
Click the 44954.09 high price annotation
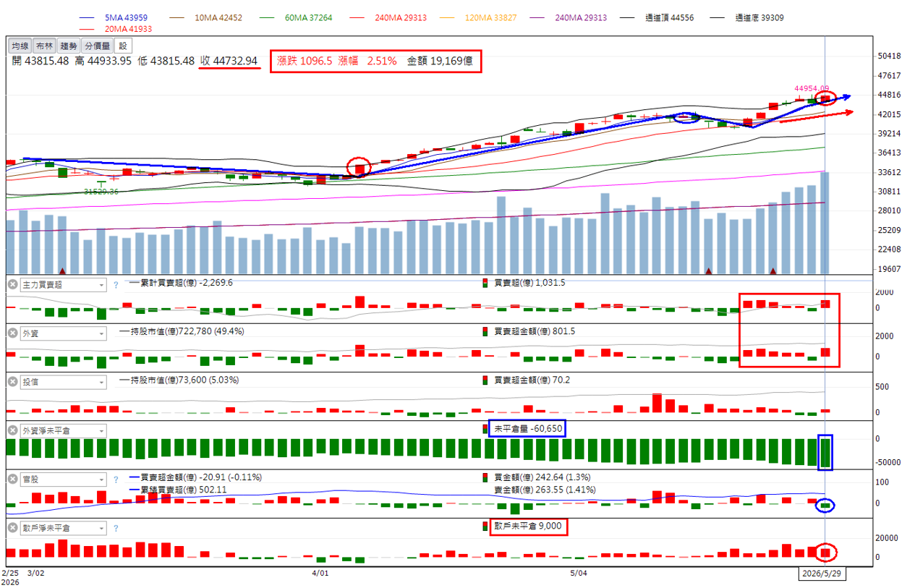(x=812, y=88)
